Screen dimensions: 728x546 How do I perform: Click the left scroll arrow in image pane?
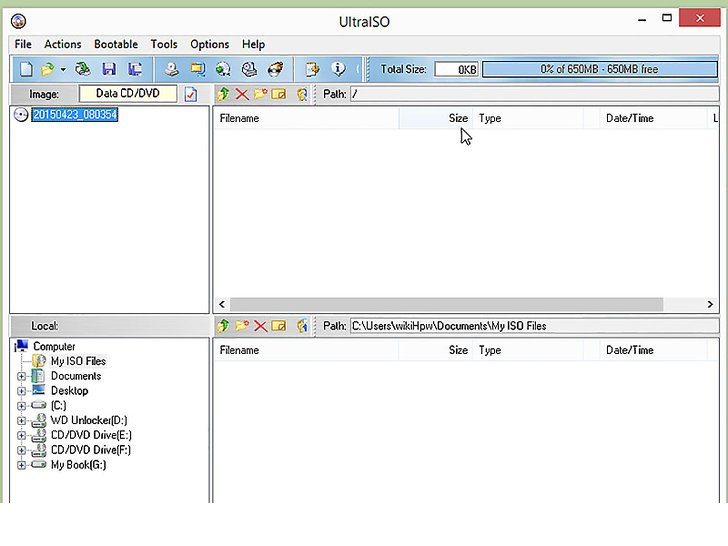coord(222,305)
